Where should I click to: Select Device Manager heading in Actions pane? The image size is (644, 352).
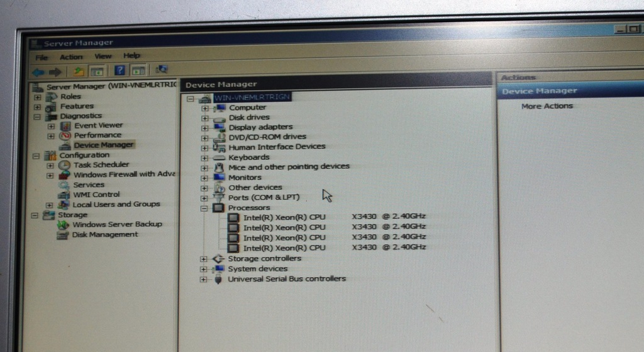pyautogui.click(x=540, y=91)
